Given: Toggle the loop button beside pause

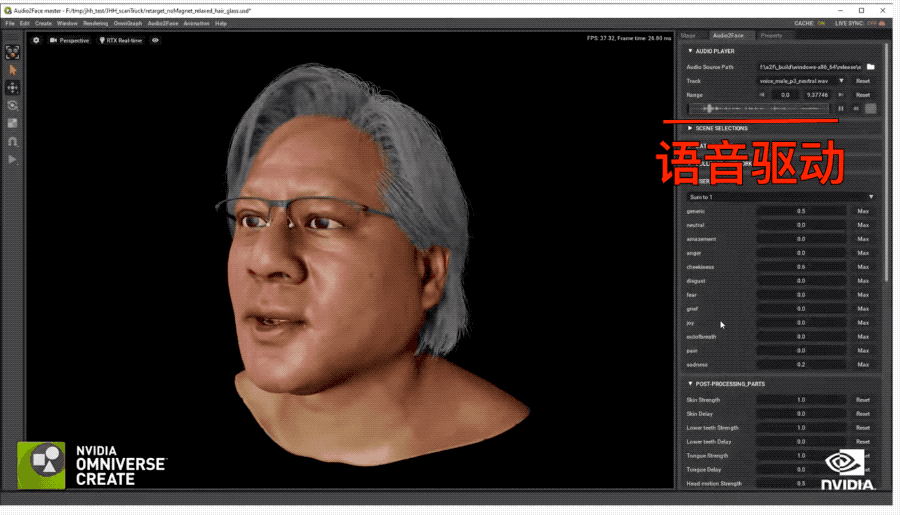Looking at the screenshot, I should [x=855, y=108].
